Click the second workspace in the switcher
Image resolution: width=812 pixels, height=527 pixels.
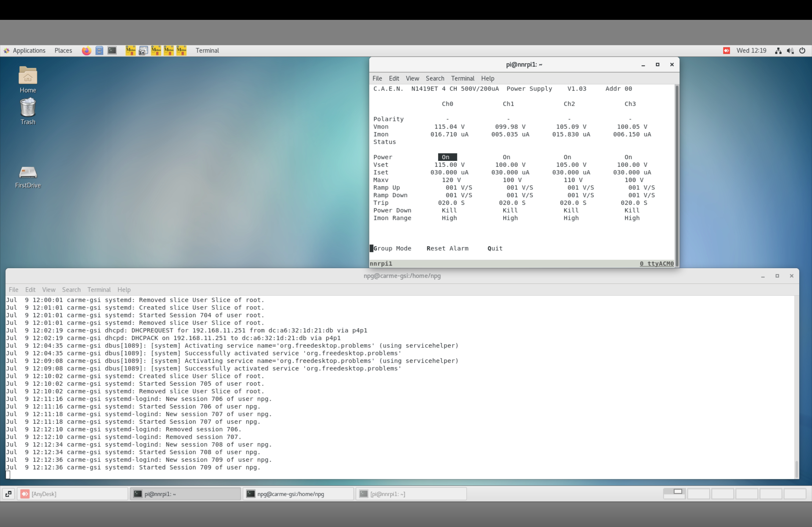[x=698, y=494]
